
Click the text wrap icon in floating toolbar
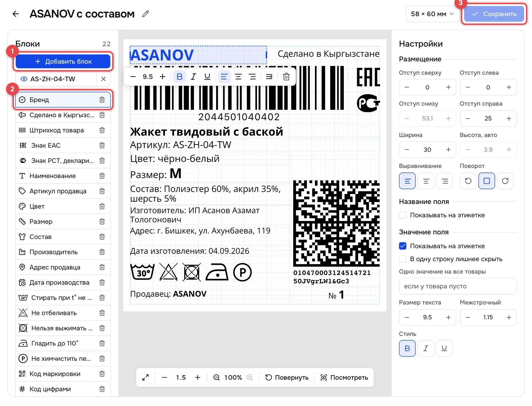(269, 77)
